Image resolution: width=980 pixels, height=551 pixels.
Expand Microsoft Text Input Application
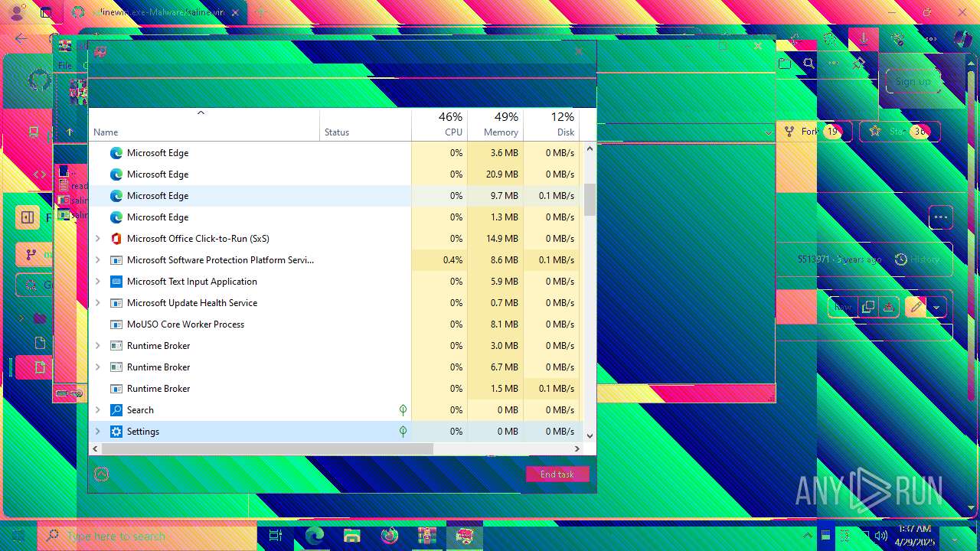[x=97, y=282]
